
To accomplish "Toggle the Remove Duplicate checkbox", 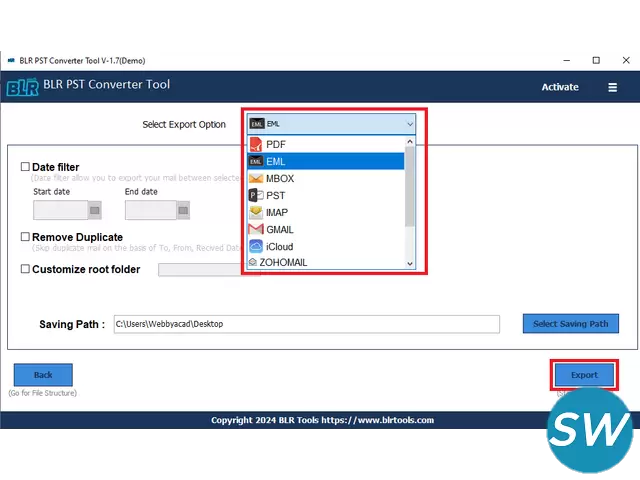I will [25, 237].
